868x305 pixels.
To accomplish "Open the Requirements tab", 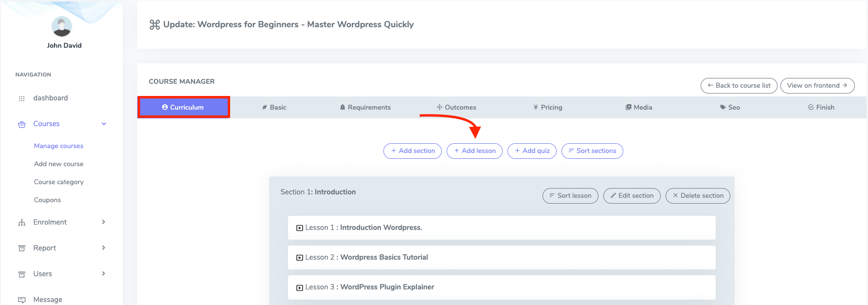I will (x=365, y=107).
